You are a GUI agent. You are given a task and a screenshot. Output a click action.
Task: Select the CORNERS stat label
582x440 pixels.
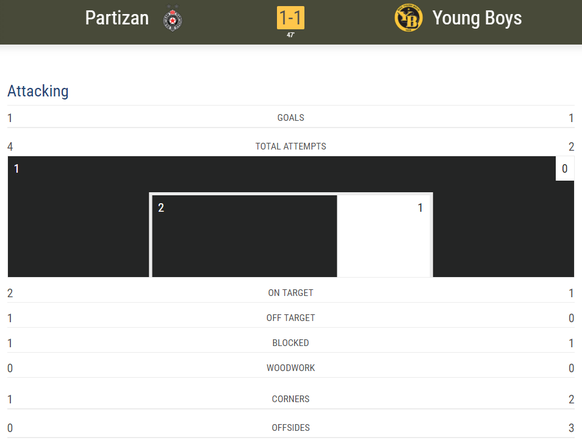tap(291, 399)
